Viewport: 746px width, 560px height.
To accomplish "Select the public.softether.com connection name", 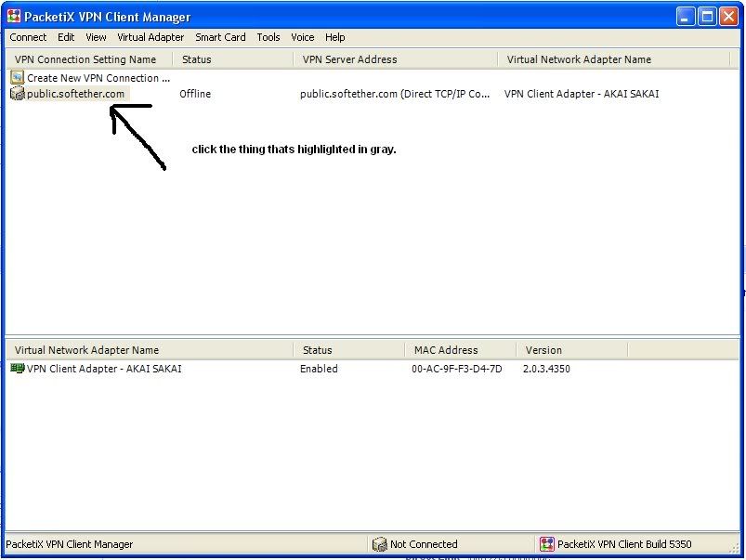I will coord(75,94).
